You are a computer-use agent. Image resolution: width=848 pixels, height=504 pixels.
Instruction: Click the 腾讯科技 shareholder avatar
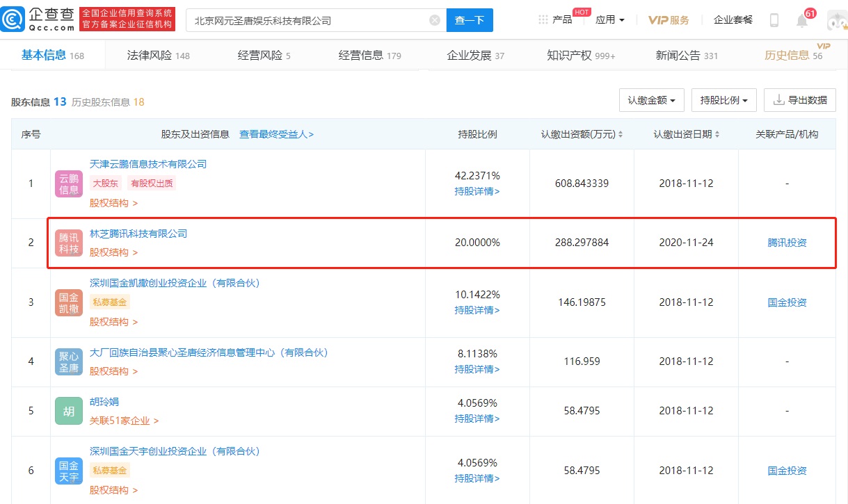point(68,243)
